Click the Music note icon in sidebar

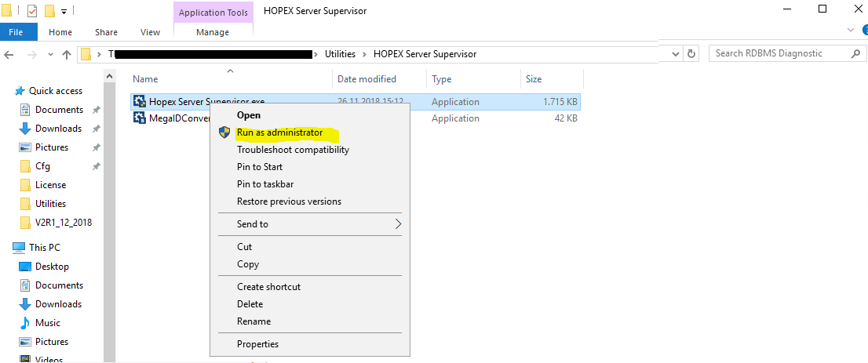(25, 323)
